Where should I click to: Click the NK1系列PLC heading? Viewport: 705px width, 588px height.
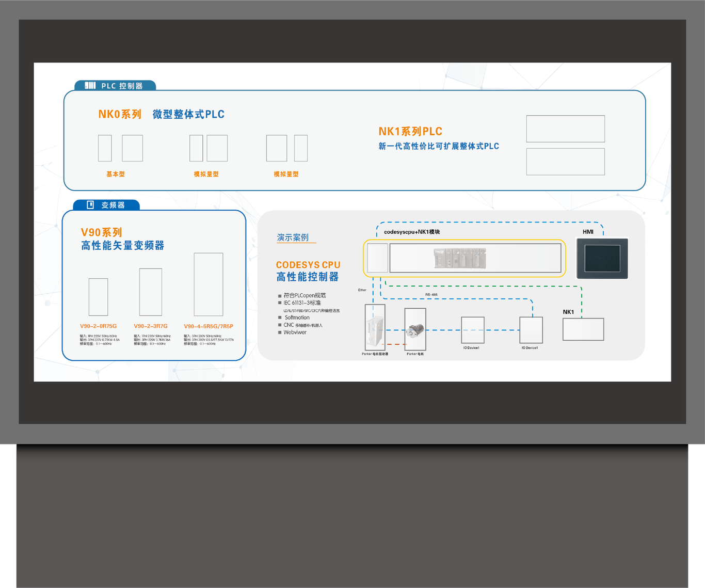(x=410, y=132)
